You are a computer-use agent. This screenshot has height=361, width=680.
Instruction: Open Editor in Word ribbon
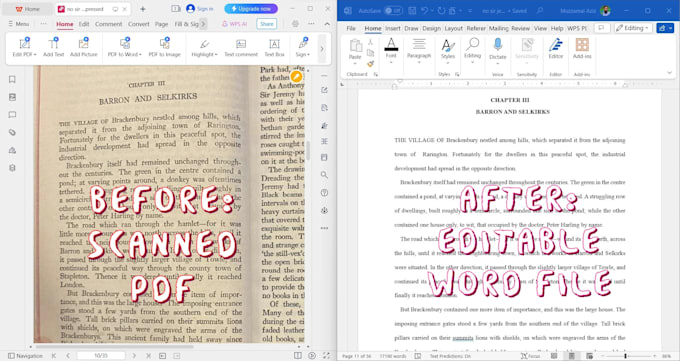click(x=556, y=49)
